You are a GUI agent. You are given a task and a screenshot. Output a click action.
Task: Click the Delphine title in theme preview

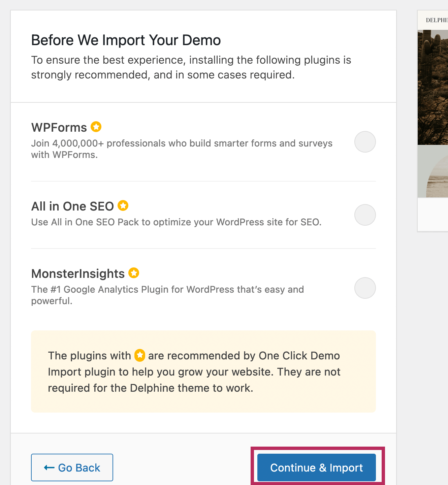point(437,20)
